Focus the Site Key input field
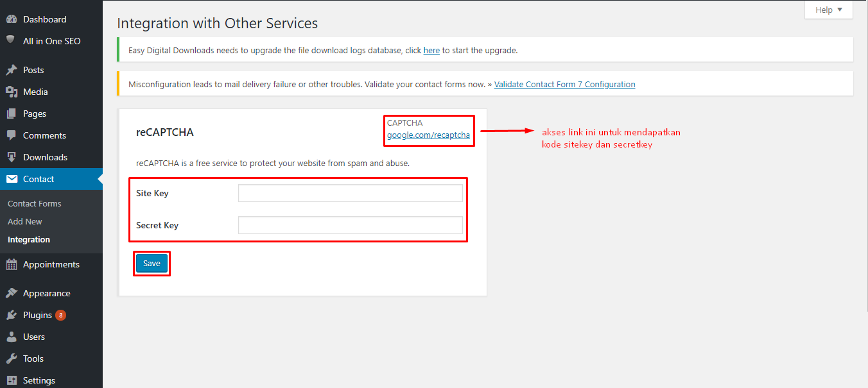 350,193
